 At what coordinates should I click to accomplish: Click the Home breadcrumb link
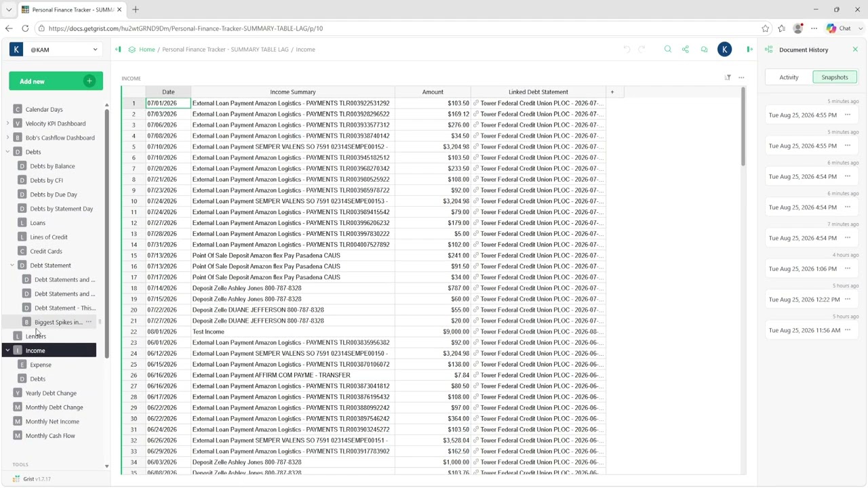(x=147, y=49)
